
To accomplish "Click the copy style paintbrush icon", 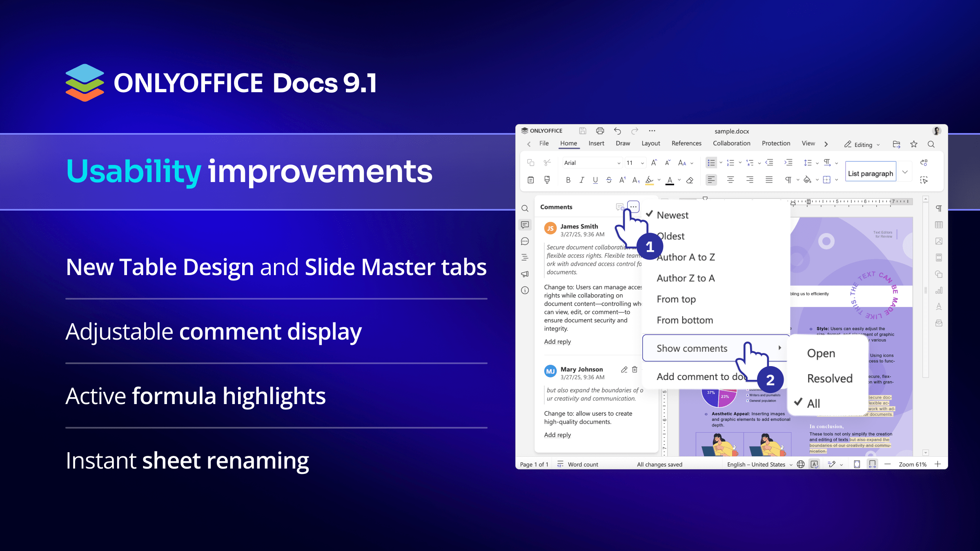I will [547, 180].
